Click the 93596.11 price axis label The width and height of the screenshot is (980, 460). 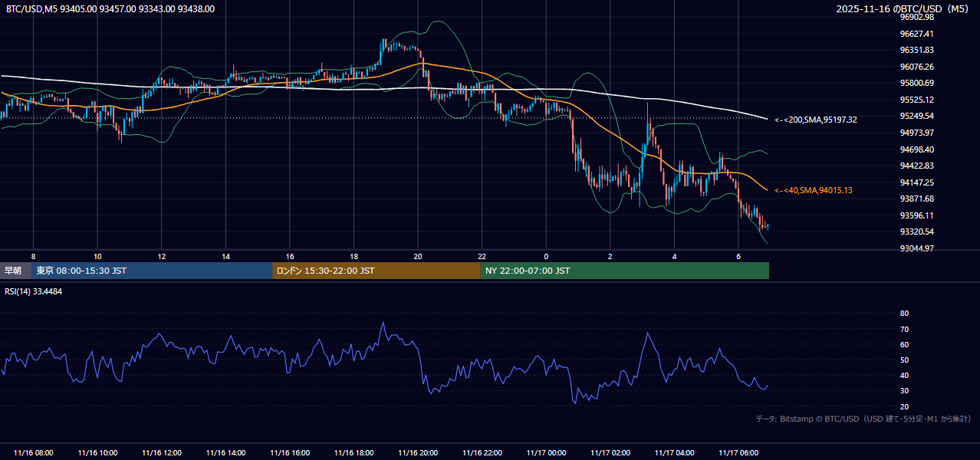pos(917,215)
